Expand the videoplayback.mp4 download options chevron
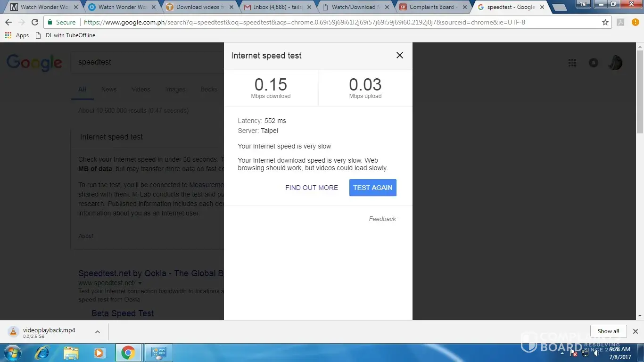The width and height of the screenshot is (644, 362). (97, 332)
